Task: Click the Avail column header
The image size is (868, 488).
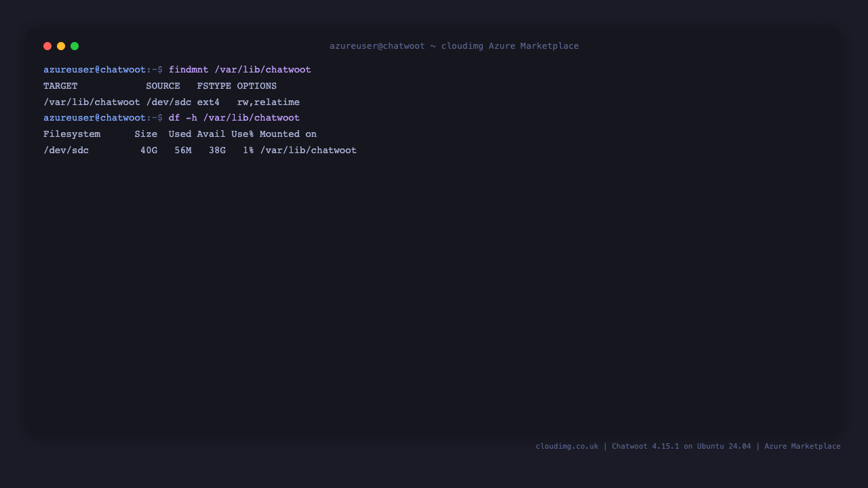Action: (212, 134)
